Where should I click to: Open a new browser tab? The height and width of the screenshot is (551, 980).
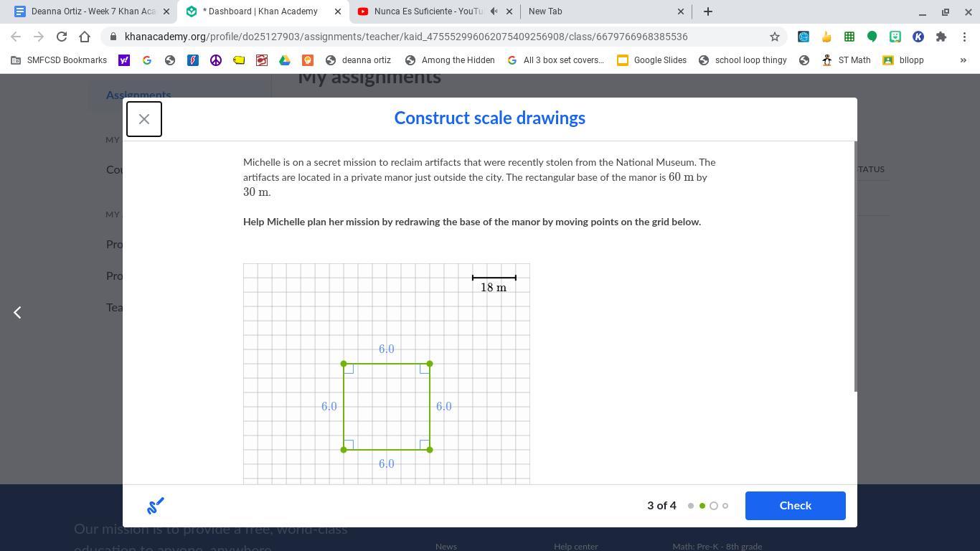[708, 11]
